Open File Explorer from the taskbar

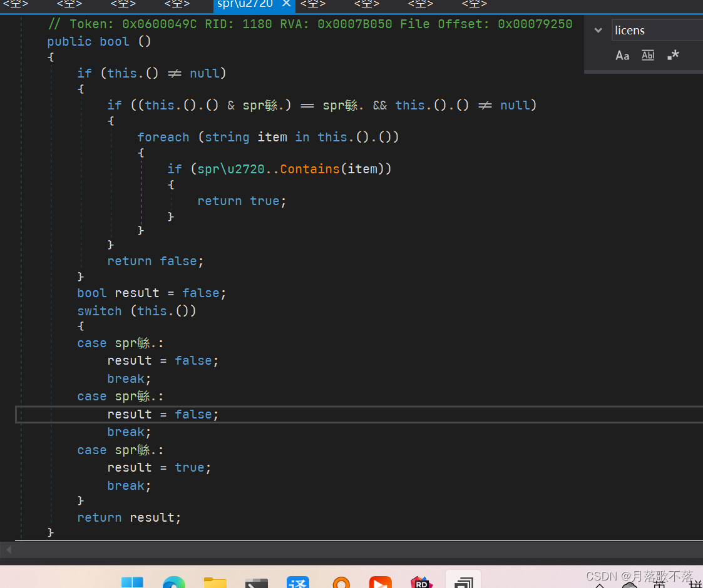pyautogui.click(x=215, y=582)
